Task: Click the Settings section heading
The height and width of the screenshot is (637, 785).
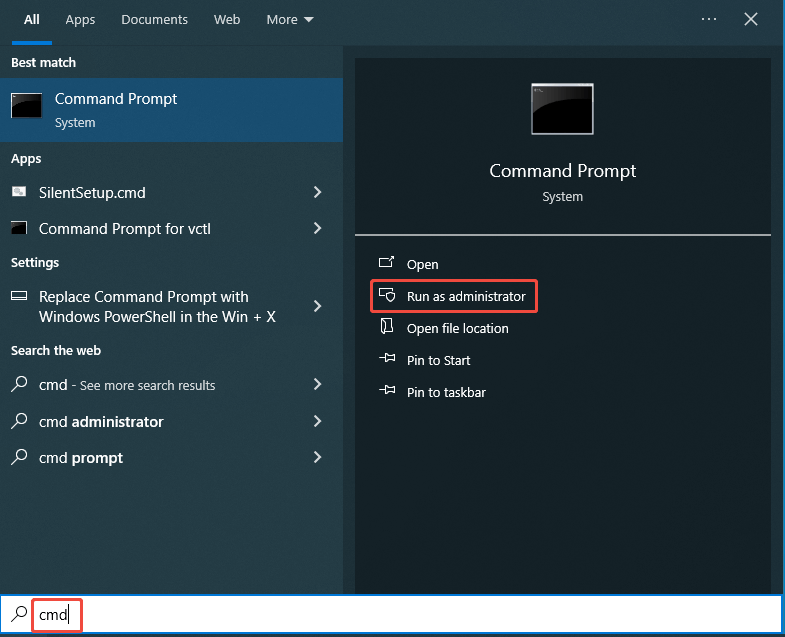Action: coord(35,262)
